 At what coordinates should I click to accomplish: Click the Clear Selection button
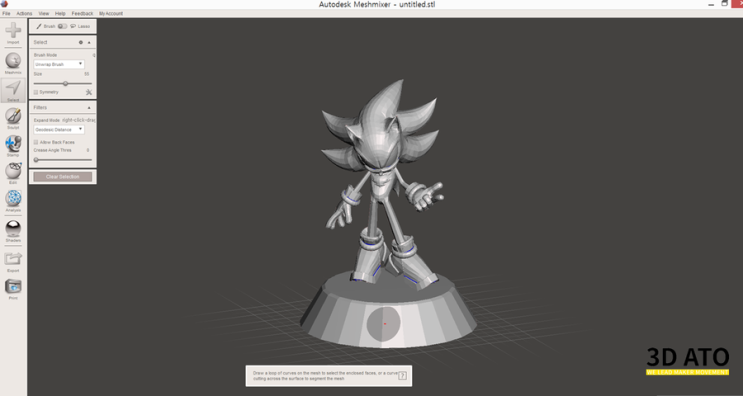[63, 177]
